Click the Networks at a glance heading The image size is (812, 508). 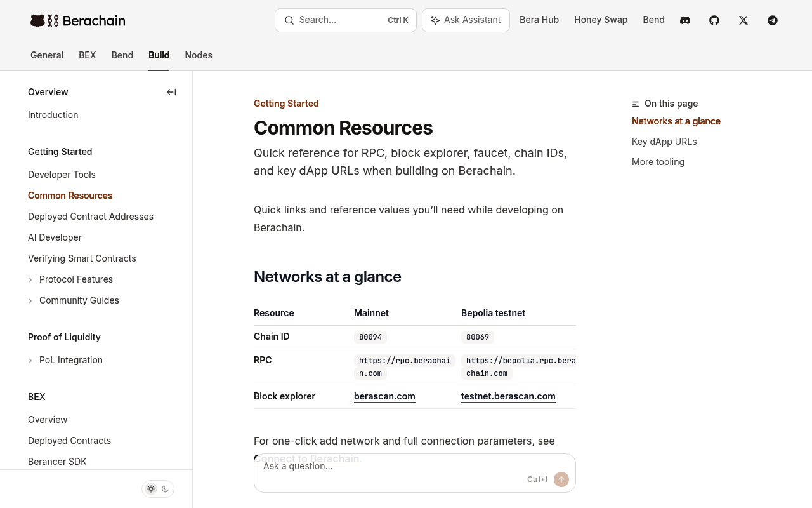pos(327,277)
